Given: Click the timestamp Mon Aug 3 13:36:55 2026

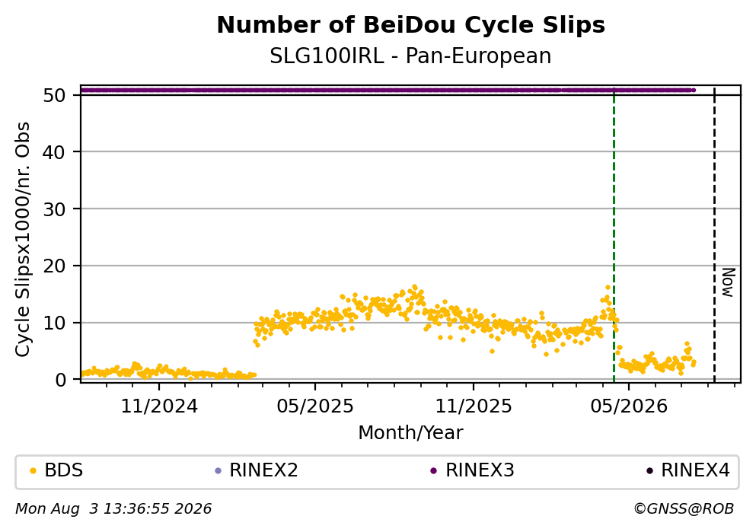Looking at the screenshot, I should [113, 509].
